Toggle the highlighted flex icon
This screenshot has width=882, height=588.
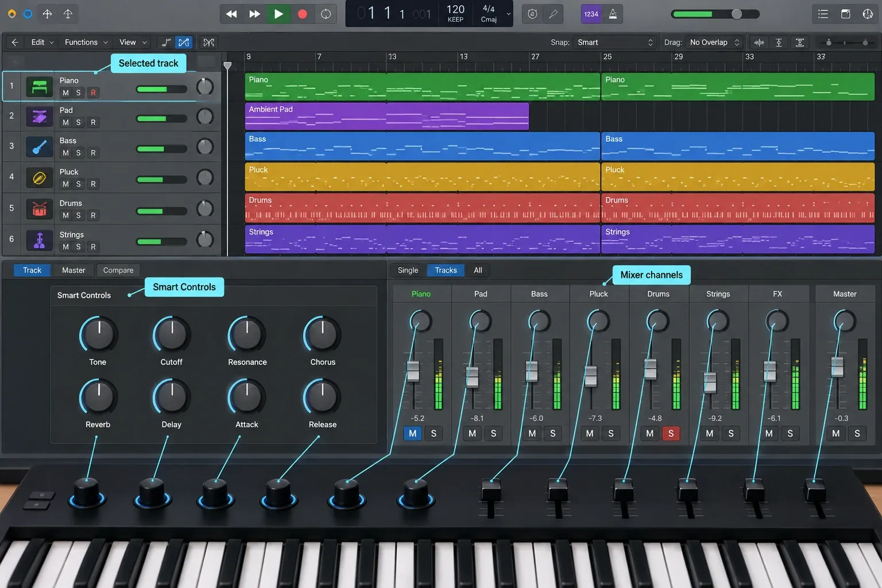(184, 42)
